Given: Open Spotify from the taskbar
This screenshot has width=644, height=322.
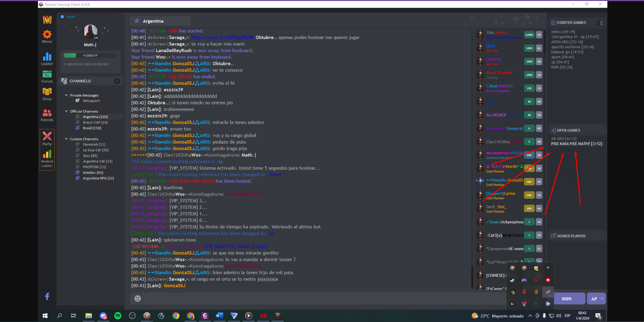Looking at the screenshot, I should (118, 316).
